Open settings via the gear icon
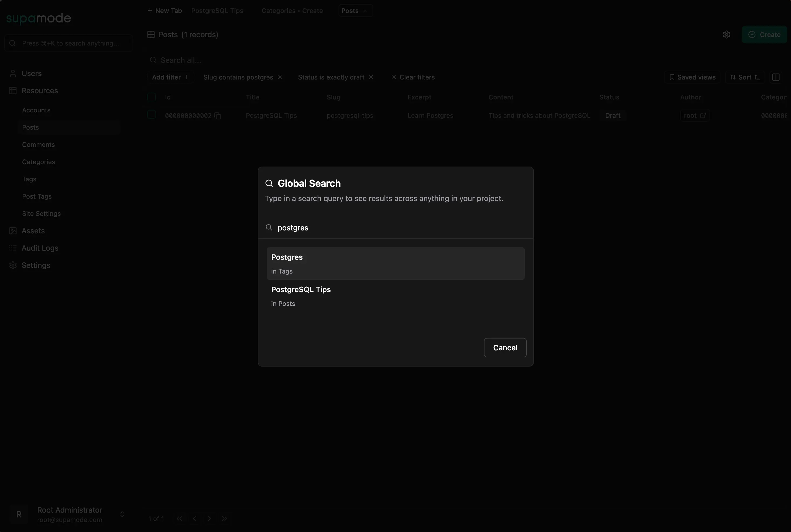791x532 pixels. pyautogui.click(x=727, y=34)
